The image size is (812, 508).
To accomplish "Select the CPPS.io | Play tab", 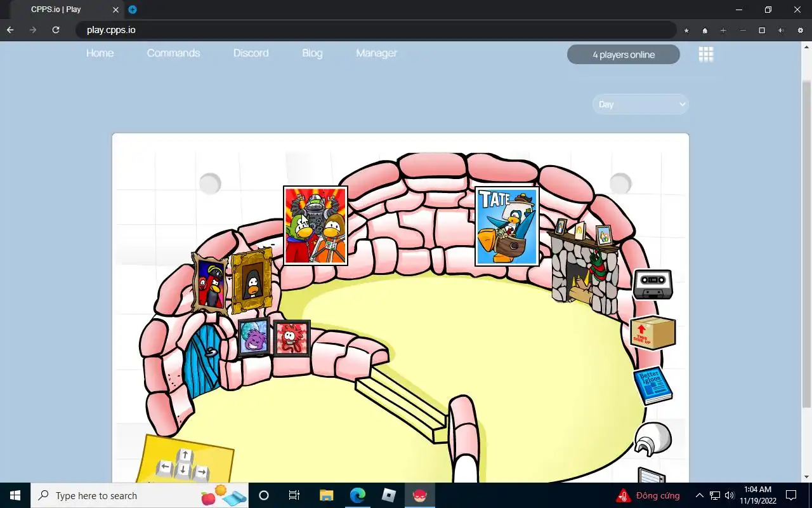I will pos(69,10).
